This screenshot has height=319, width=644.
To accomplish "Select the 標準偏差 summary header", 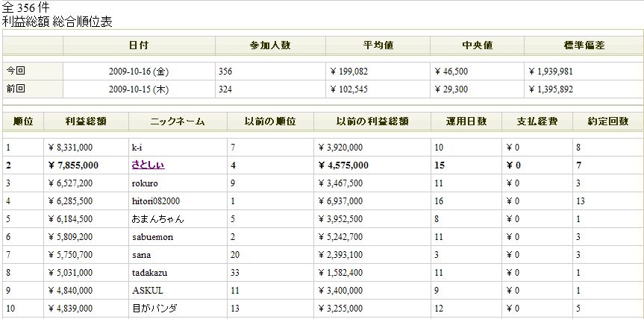I will click(584, 45).
